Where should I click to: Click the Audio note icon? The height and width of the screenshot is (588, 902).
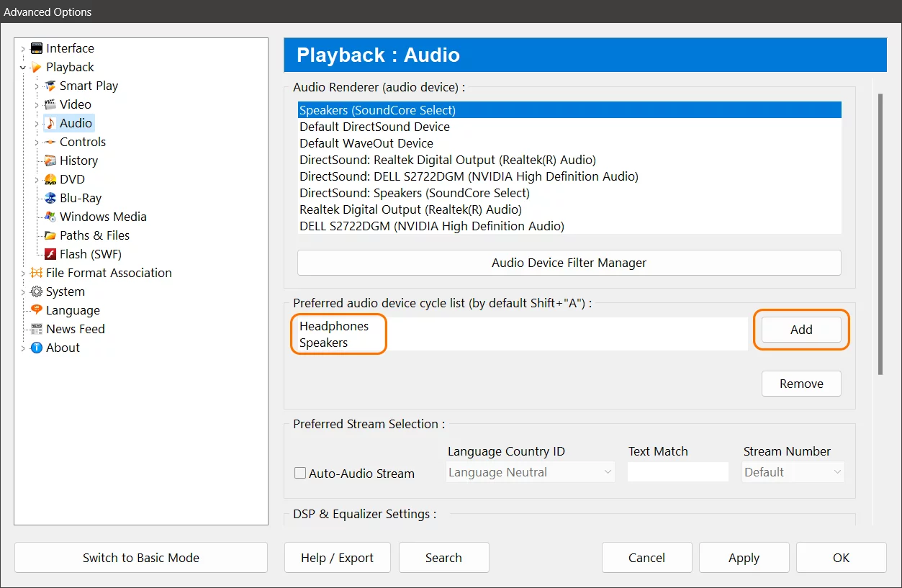tap(50, 123)
